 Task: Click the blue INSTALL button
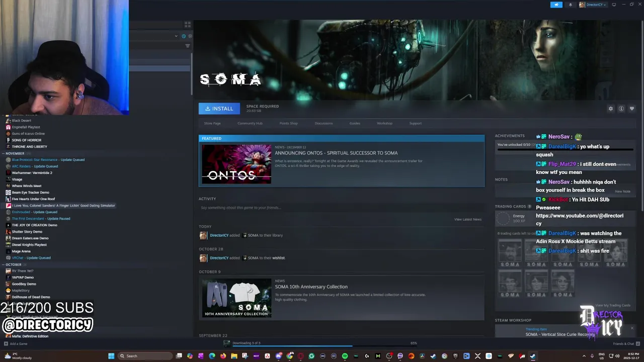pyautogui.click(x=219, y=109)
